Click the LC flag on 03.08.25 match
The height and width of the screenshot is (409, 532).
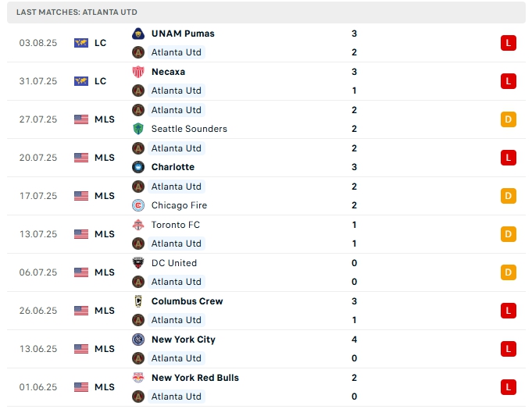[x=81, y=43]
